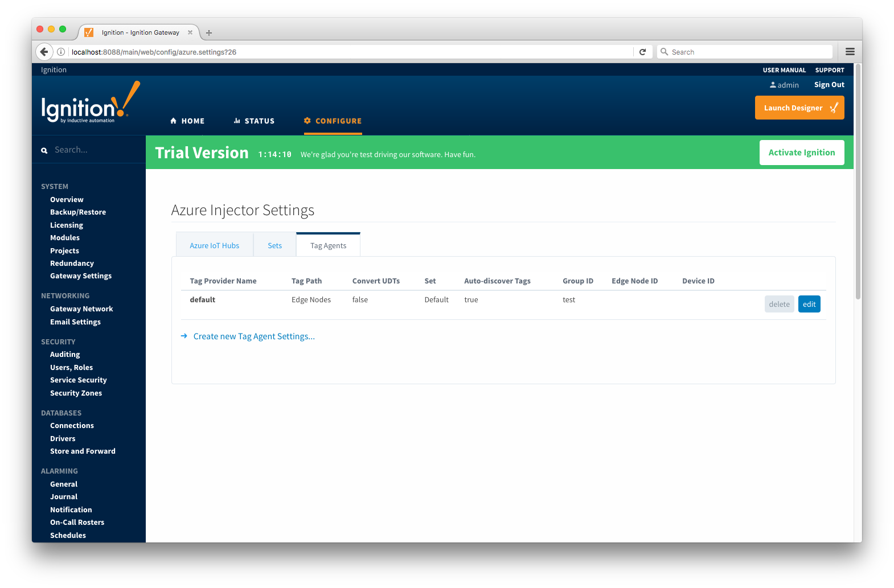The width and height of the screenshot is (894, 588).
Task: Edit the default tag agent row
Action: pos(809,305)
